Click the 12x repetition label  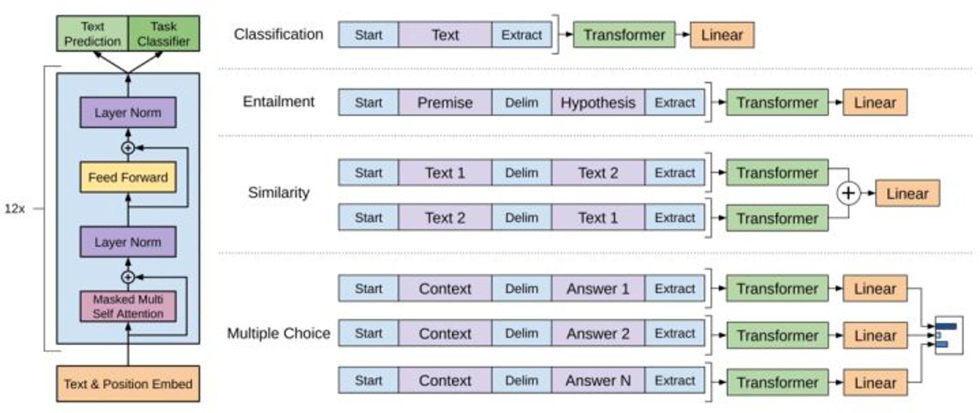tap(15, 208)
